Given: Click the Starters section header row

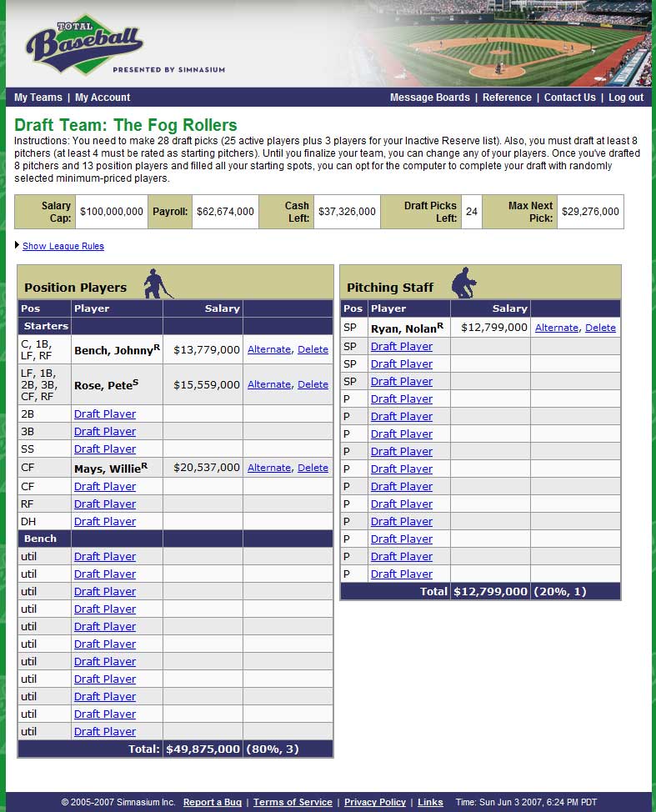Looking at the screenshot, I should (x=176, y=326).
